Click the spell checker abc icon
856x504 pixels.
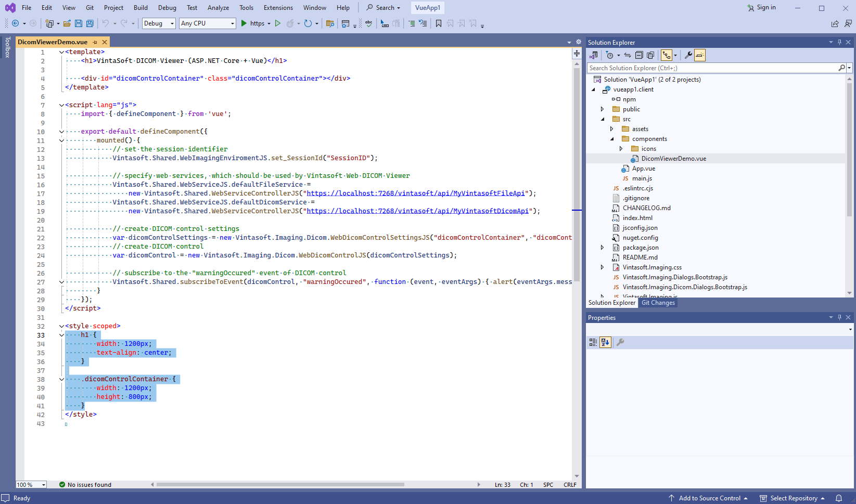(368, 23)
